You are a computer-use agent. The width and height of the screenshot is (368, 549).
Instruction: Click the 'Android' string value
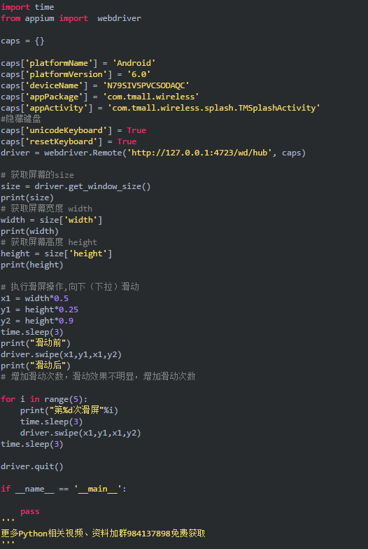point(134,63)
